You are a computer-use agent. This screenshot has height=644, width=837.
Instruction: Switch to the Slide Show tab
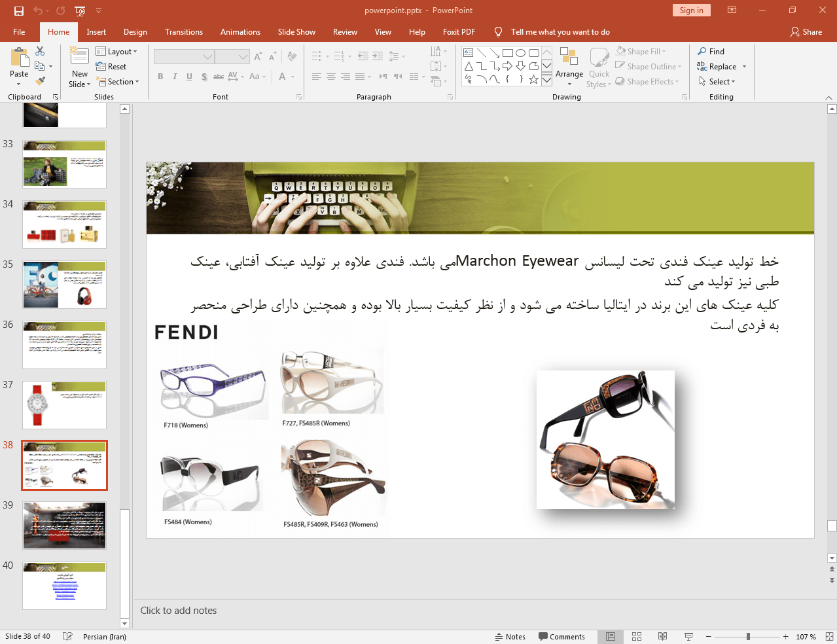click(x=296, y=32)
